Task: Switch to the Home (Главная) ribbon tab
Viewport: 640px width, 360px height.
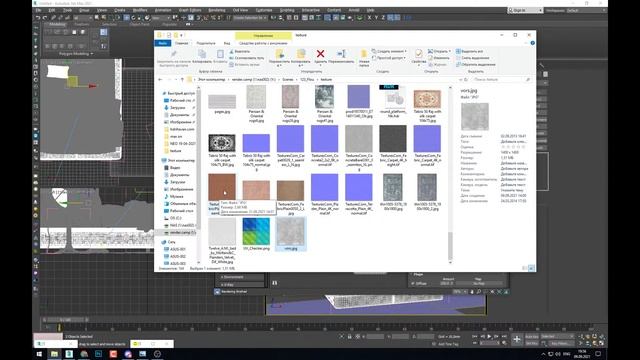Action: [182, 43]
